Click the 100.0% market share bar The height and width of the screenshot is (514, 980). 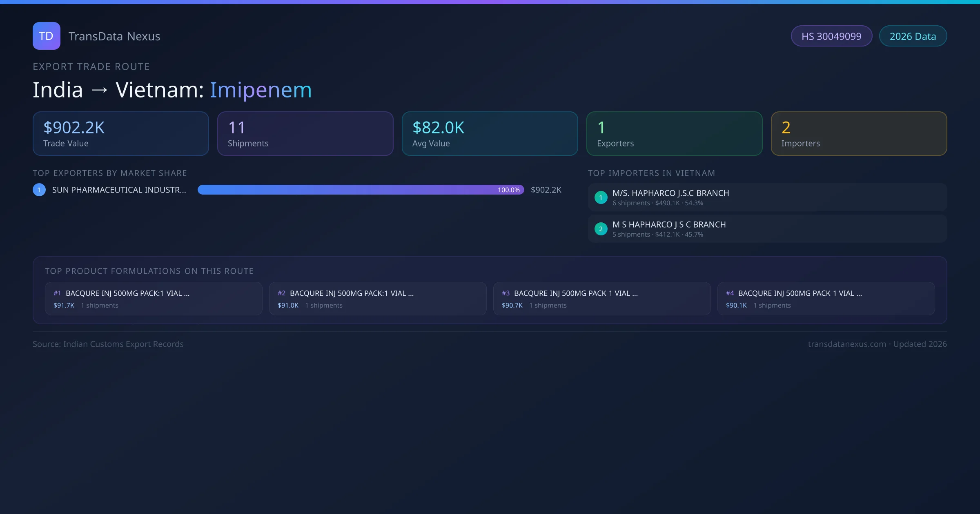[x=361, y=190]
